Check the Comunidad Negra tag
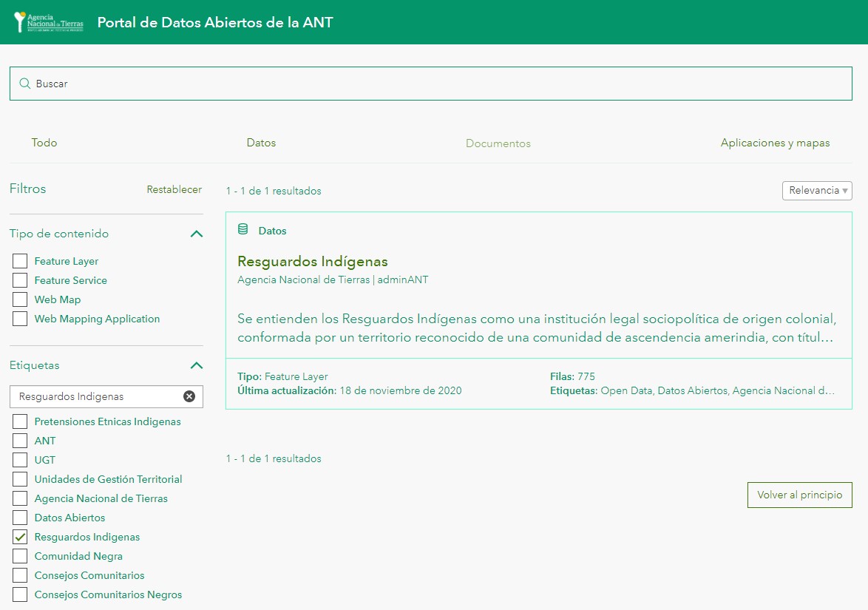This screenshot has height=610, width=868. 20,556
